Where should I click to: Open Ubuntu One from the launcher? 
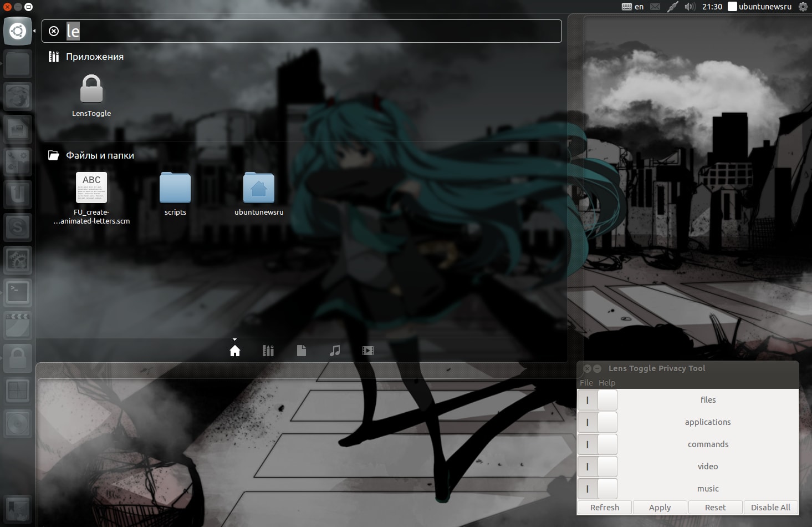pos(18,195)
